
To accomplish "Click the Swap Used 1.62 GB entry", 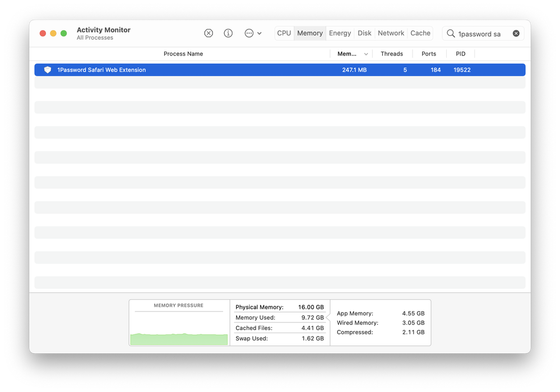I will (x=280, y=338).
